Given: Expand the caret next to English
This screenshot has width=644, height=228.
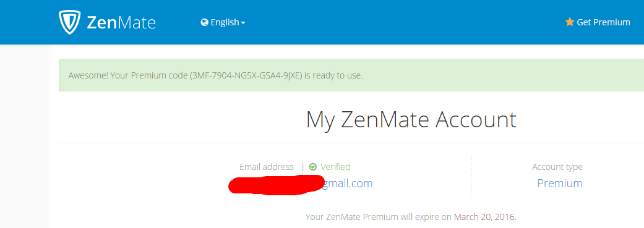Looking at the screenshot, I should [243, 23].
